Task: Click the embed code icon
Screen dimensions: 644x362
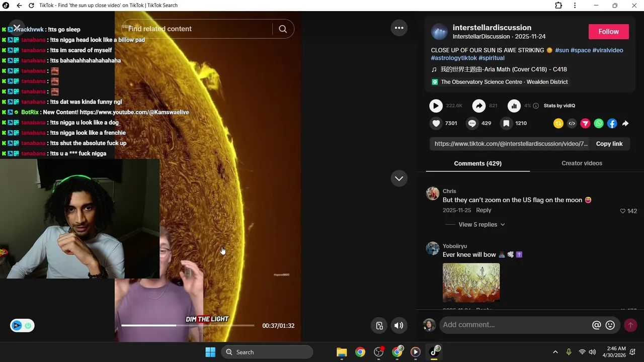Action: (572, 123)
